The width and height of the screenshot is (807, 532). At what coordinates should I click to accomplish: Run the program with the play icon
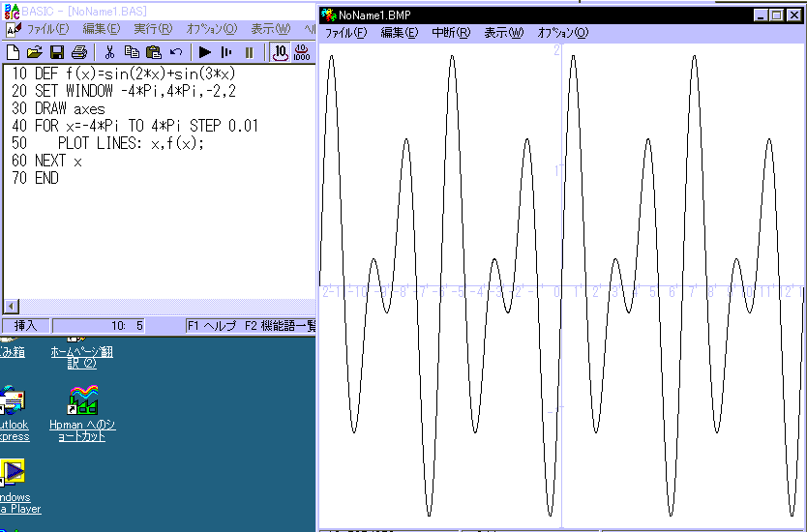pos(205,52)
